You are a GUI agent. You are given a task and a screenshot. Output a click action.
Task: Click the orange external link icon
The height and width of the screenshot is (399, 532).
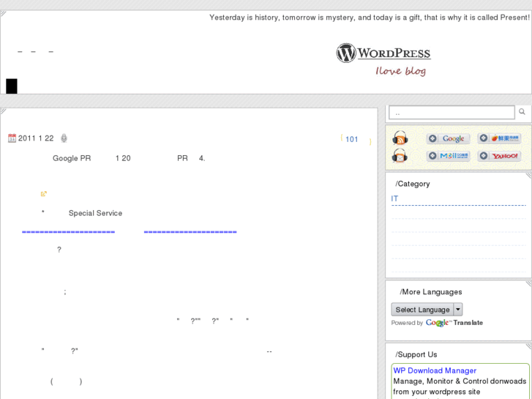click(43, 194)
